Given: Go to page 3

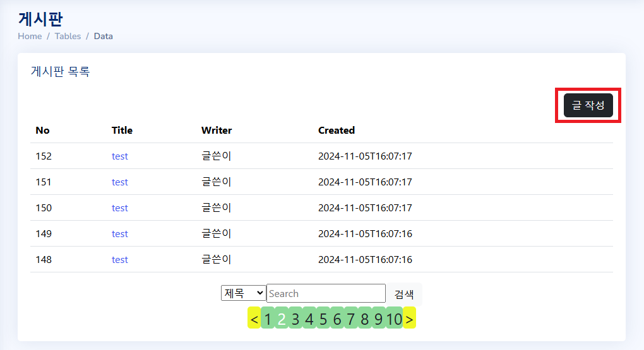Looking at the screenshot, I should coord(295,318).
